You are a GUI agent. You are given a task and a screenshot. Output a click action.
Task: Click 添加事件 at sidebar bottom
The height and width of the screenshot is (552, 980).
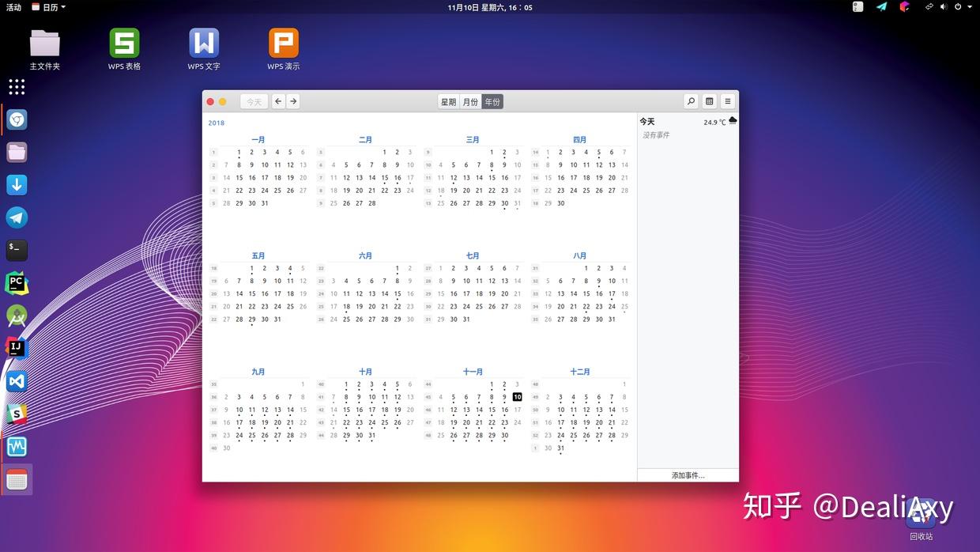[x=687, y=474]
